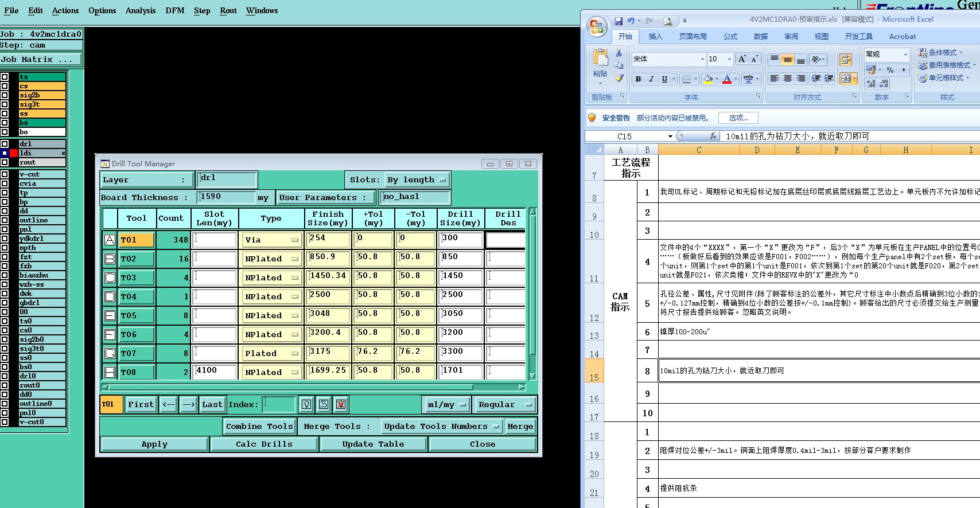
Task: Click yellow fill color swatch button
Action: coord(709,79)
